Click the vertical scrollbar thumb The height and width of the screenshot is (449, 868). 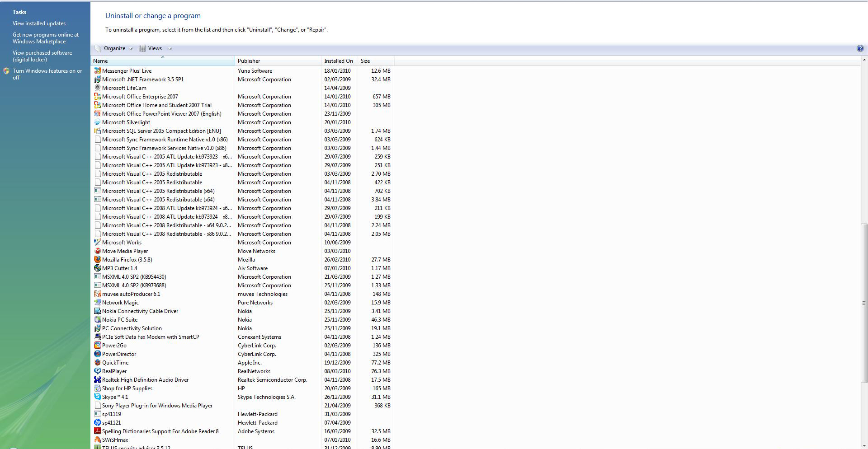(x=864, y=303)
